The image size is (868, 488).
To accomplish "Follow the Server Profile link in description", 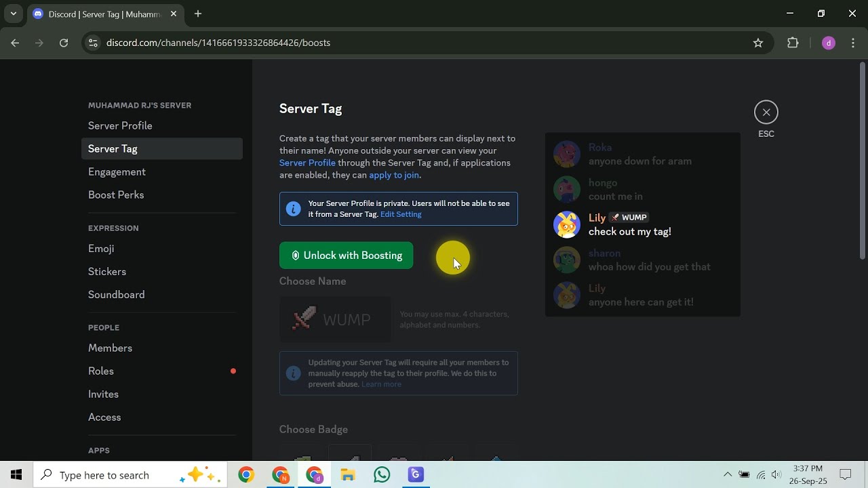I will [307, 163].
